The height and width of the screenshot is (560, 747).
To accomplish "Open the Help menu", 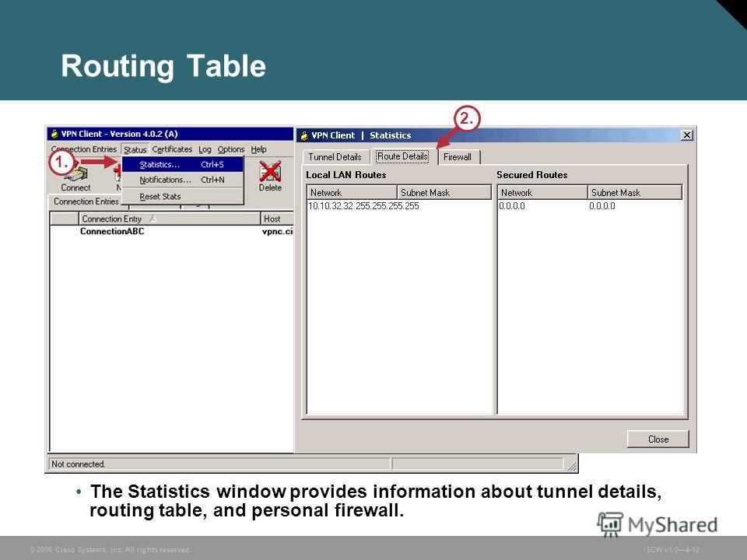I will [x=258, y=149].
